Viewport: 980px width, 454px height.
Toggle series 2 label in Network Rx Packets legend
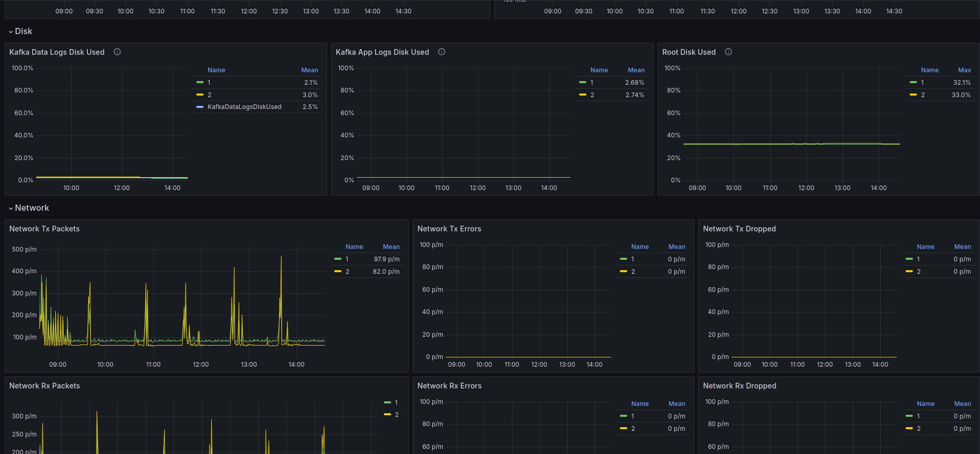click(397, 415)
